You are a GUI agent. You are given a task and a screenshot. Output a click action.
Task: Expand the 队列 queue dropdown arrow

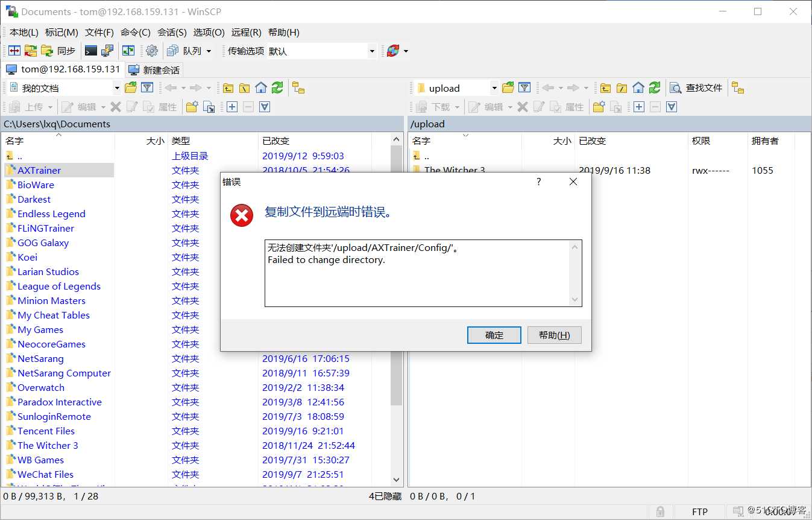coord(209,51)
